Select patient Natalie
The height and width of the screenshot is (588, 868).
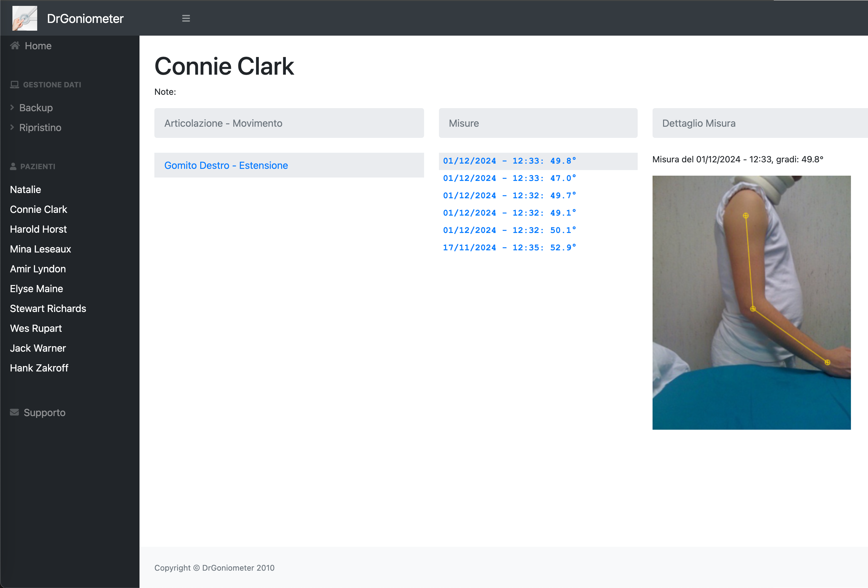pos(25,189)
